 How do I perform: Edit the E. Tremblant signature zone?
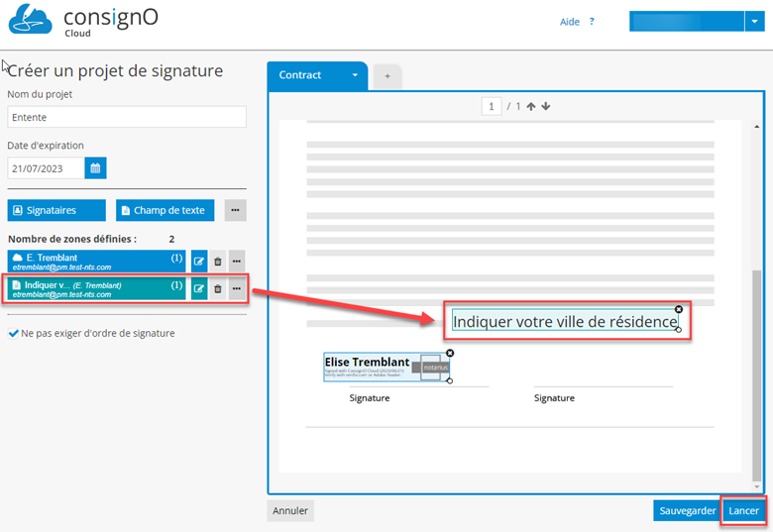pos(199,262)
